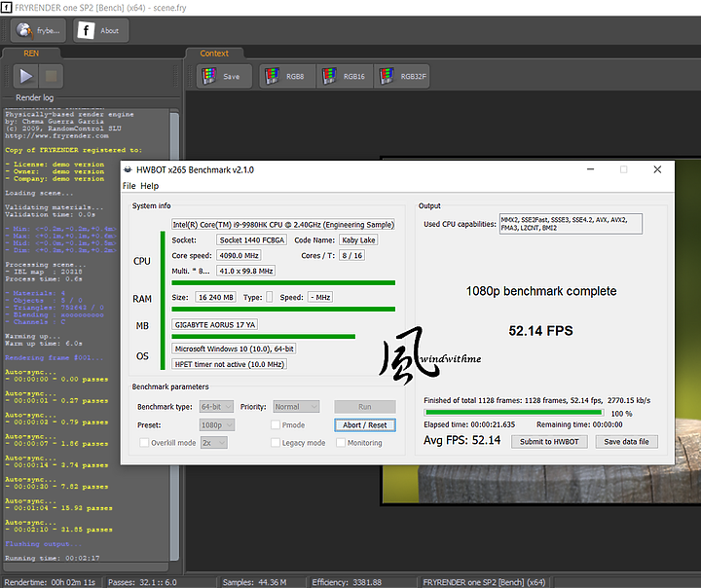The width and height of the screenshot is (701, 588).
Task: Click the Save image icon in Context
Action: point(225,76)
